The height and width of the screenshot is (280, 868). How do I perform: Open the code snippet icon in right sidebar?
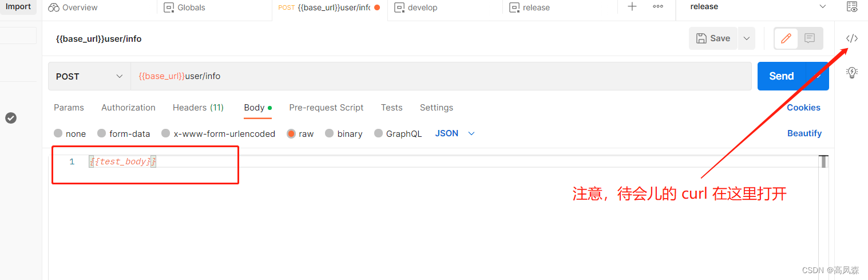[x=852, y=38]
